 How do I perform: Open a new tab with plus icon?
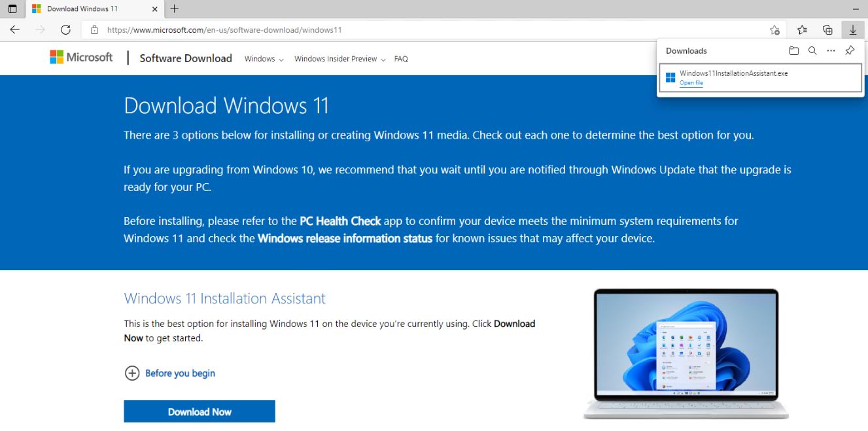tap(174, 9)
